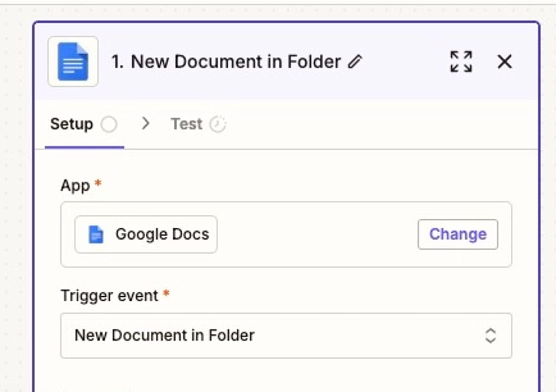556x392 pixels.
Task: Open the Trigger event dropdown
Action: click(x=285, y=335)
